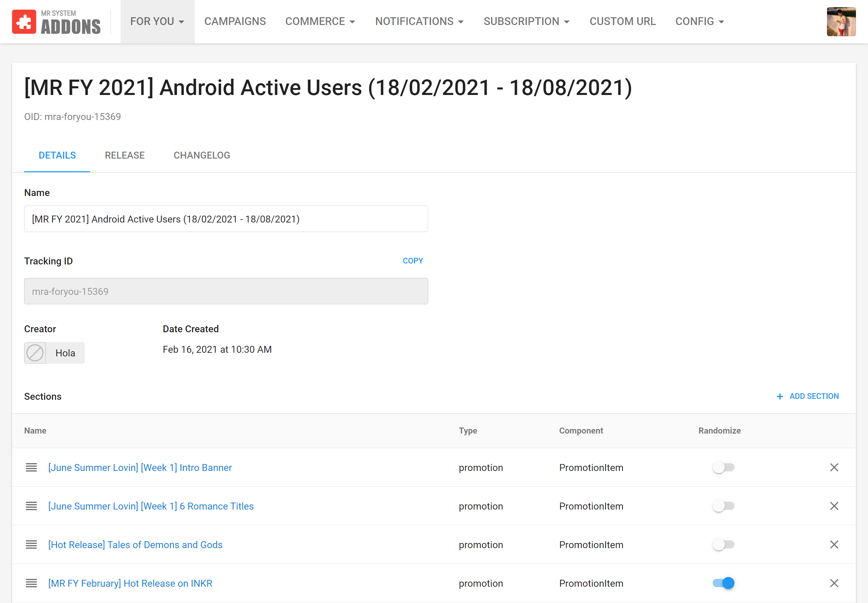Open the CHANGELOG tab
Image resolution: width=868 pixels, height=603 pixels.
[202, 155]
